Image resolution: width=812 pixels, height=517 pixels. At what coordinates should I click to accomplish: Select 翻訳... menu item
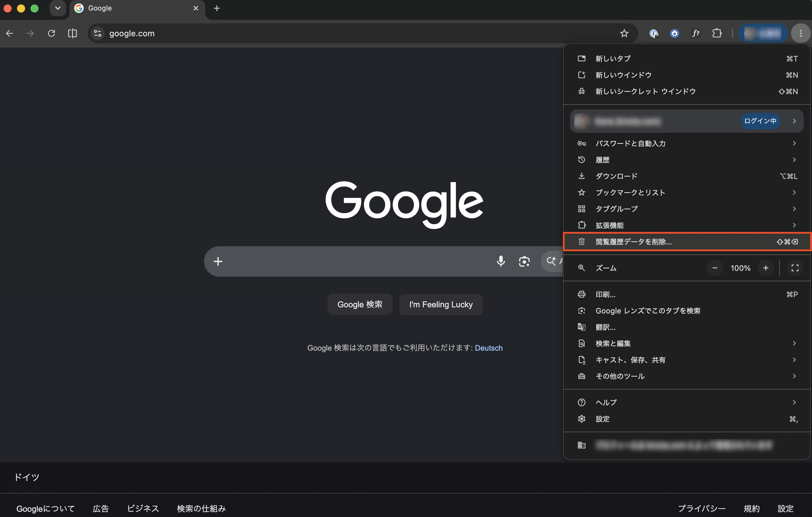pos(687,327)
